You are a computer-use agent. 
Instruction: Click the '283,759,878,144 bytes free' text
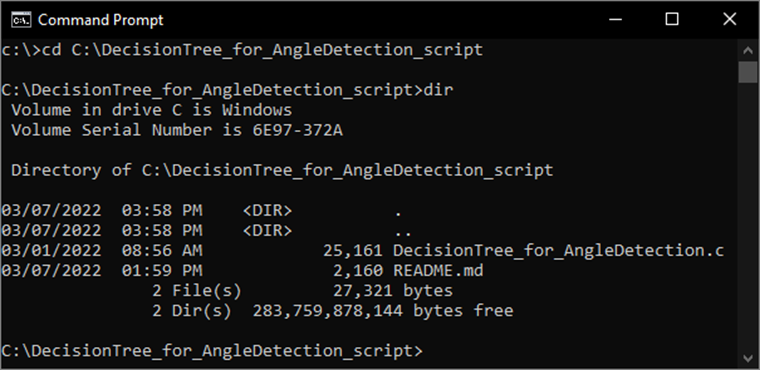coord(383,311)
